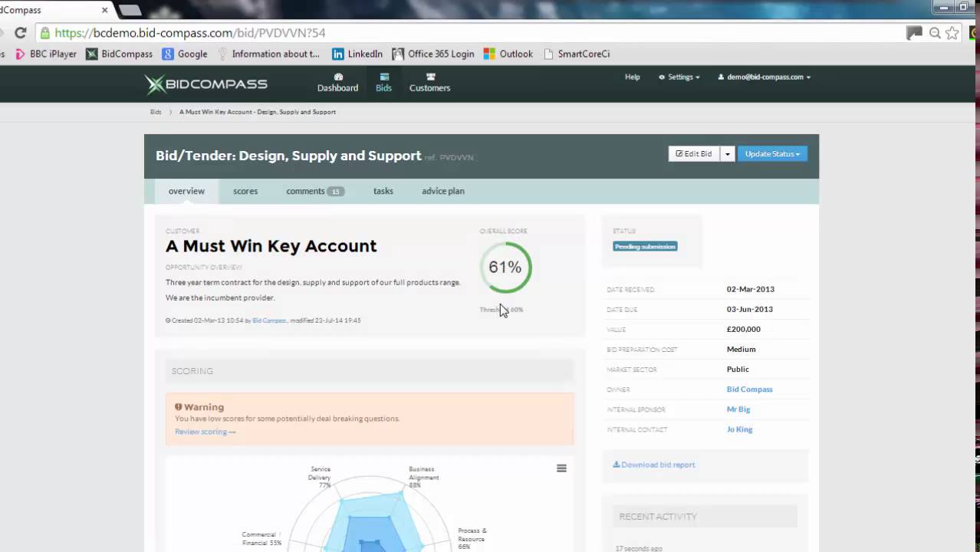Click the 61% overall score gauge
This screenshot has width=980, height=552.
505,267
